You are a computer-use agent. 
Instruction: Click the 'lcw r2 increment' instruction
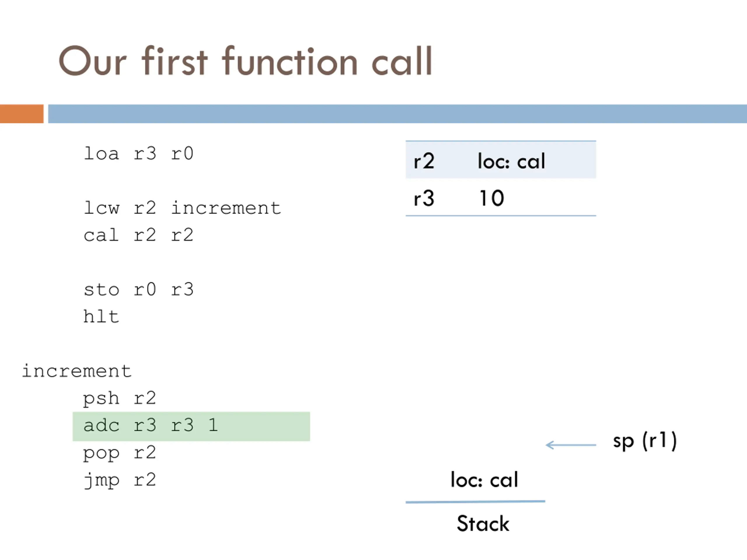pyautogui.click(x=182, y=208)
